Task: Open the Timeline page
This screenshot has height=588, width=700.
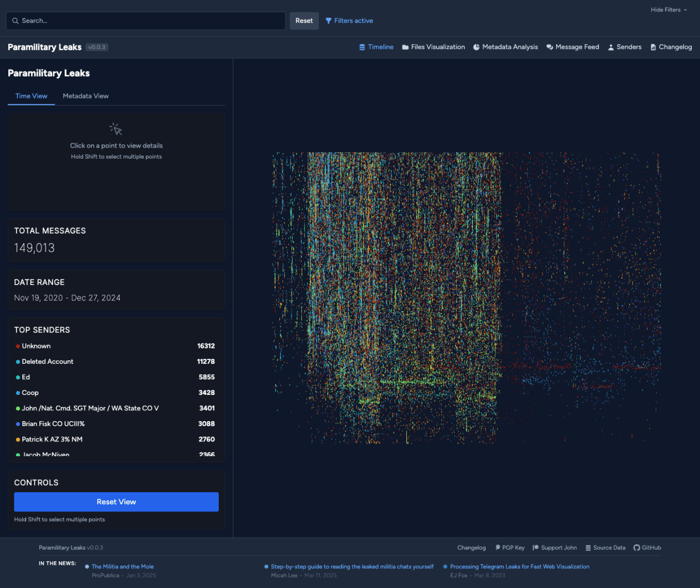Action: coord(376,47)
